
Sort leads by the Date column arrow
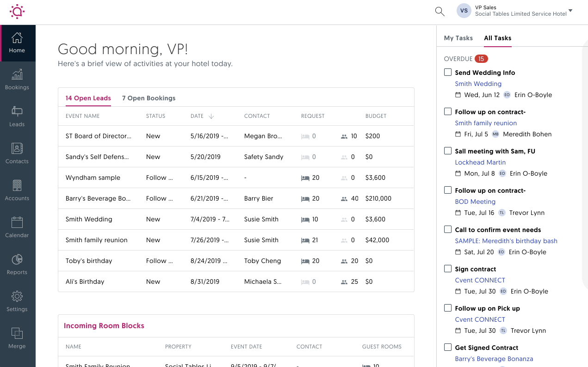[x=211, y=116]
